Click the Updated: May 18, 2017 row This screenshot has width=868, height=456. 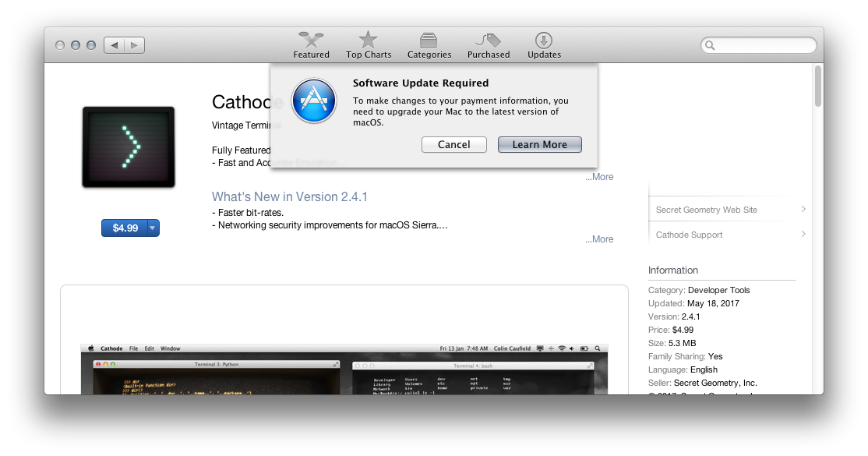click(x=693, y=304)
